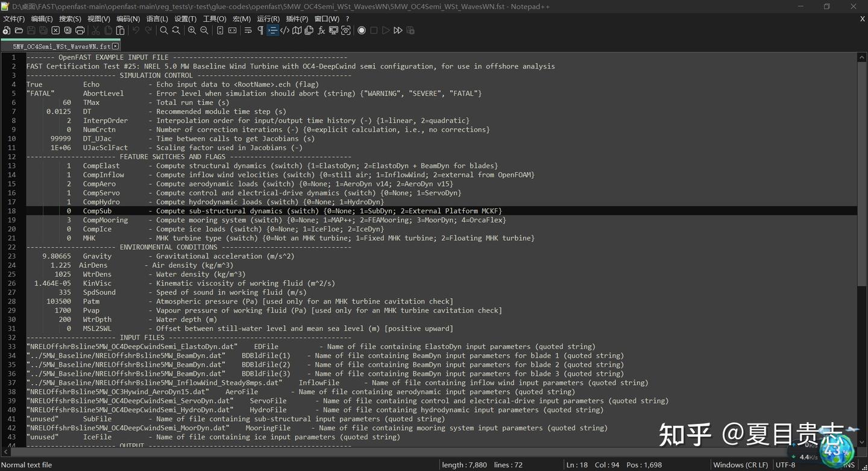This screenshot has height=471, width=868.
Task: Select the 5MW_OC4Semi_WSt_WavesWN.fst tab
Action: coord(60,46)
